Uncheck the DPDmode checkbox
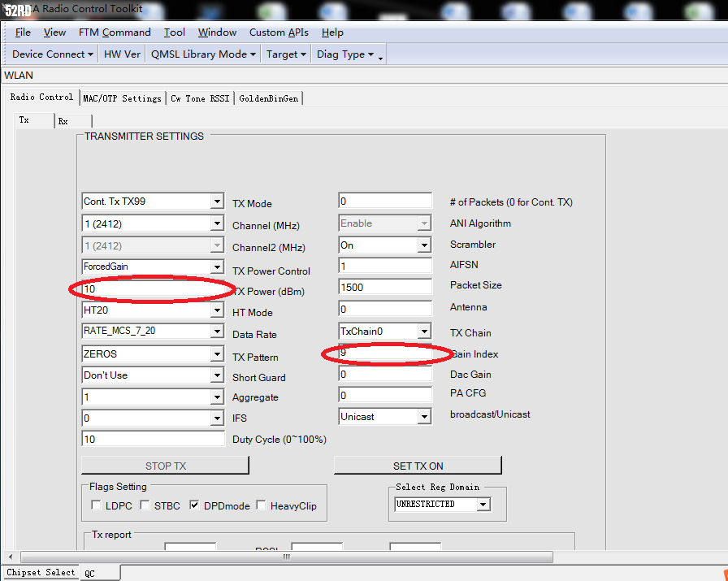Image resolution: width=728 pixels, height=581 pixels. click(x=194, y=505)
